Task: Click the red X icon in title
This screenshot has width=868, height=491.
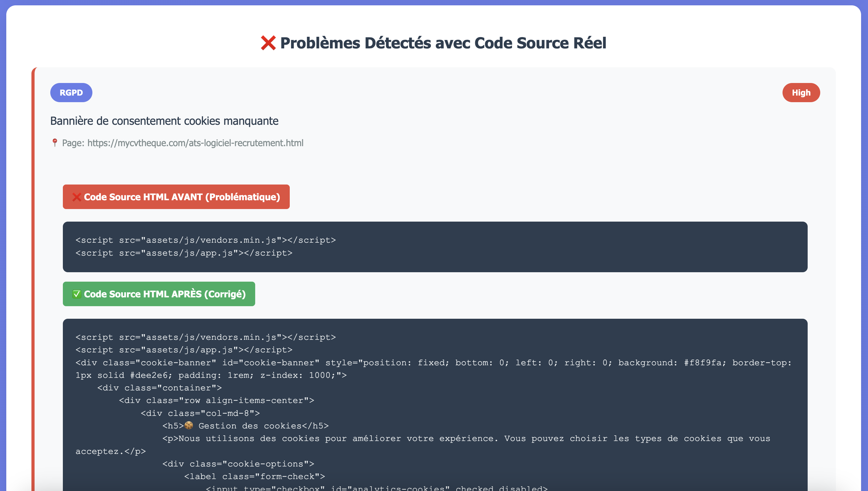Action: (268, 43)
